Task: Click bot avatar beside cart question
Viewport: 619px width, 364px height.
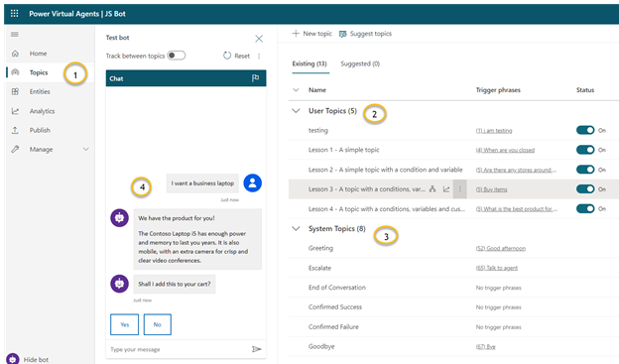Action: pos(119,284)
